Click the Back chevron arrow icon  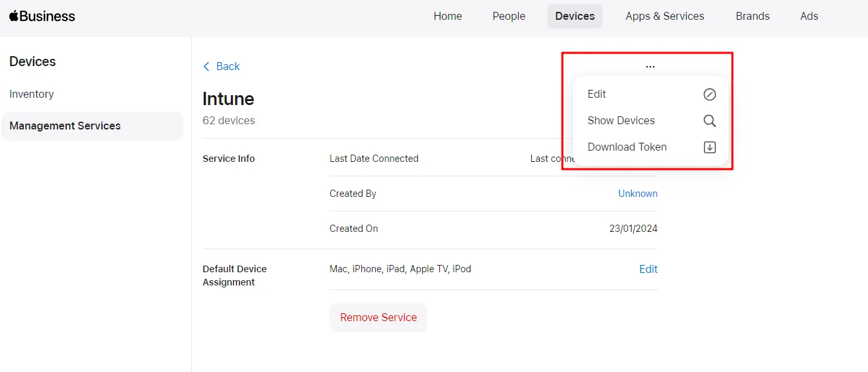[x=206, y=67]
